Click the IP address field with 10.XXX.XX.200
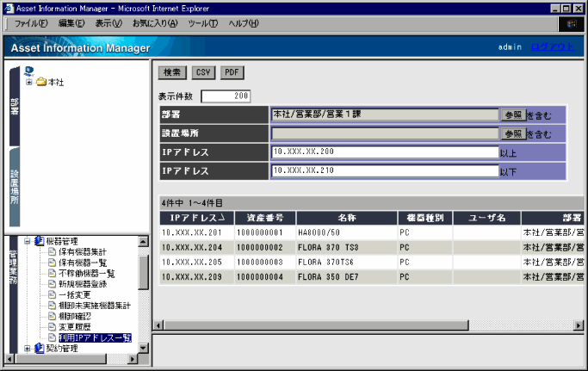 (385, 151)
